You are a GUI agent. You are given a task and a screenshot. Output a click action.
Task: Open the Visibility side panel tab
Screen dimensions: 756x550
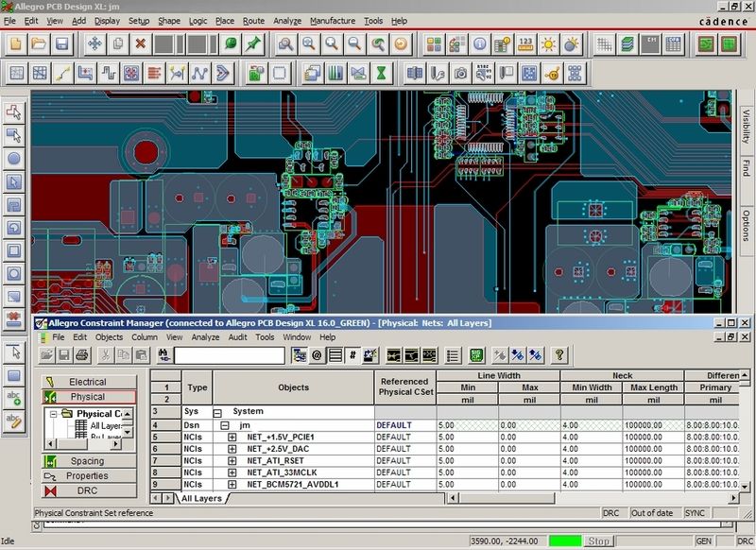747,127
